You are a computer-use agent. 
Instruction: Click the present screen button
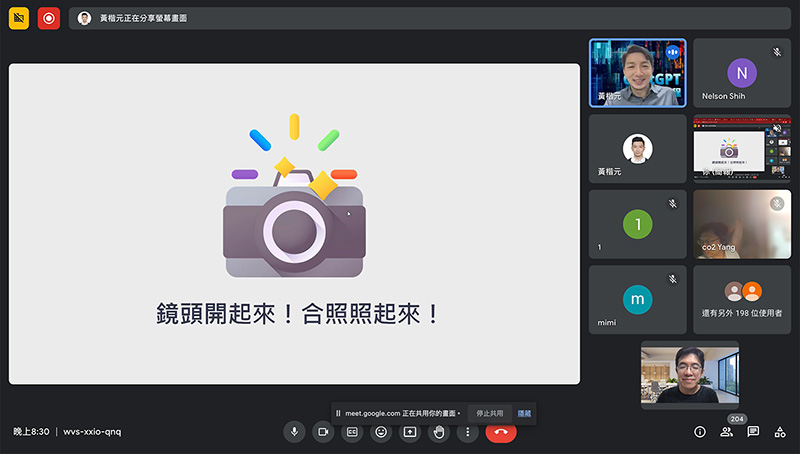410,432
